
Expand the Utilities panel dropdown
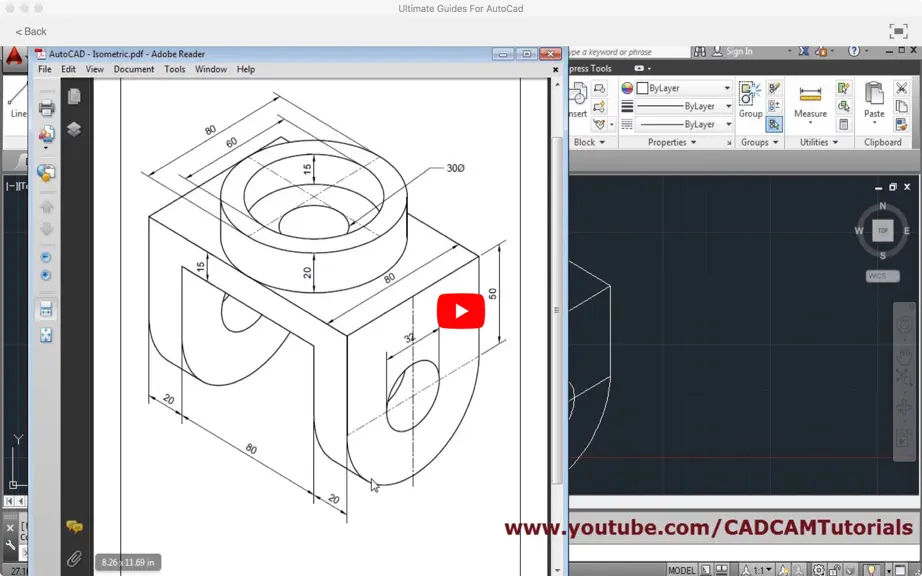[819, 142]
